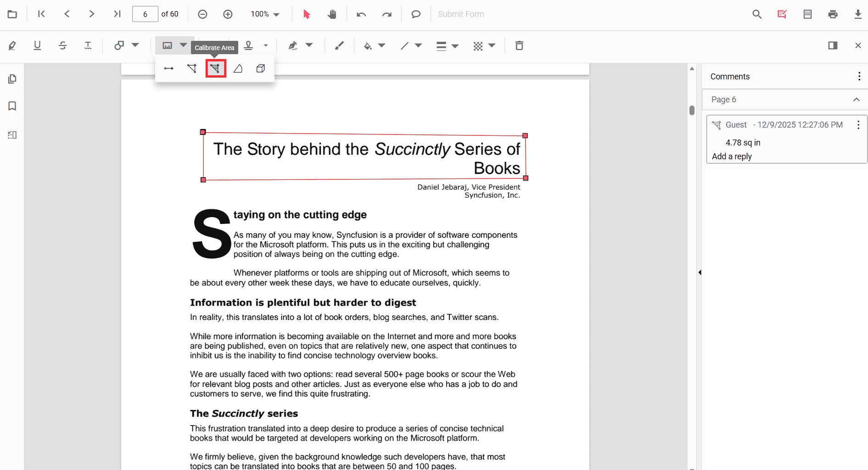Select the Strikethrough annotation tool

[62, 45]
